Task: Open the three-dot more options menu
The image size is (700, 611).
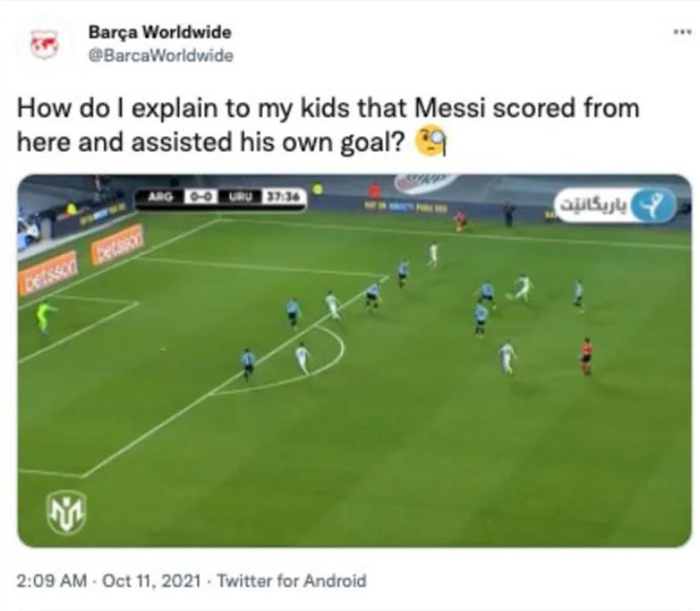Action: (x=681, y=32)
